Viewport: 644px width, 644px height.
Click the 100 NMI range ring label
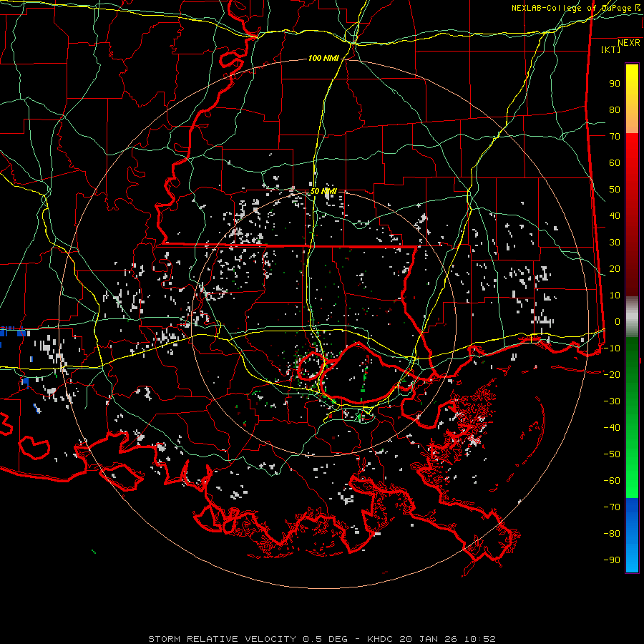tap(323, 59)
